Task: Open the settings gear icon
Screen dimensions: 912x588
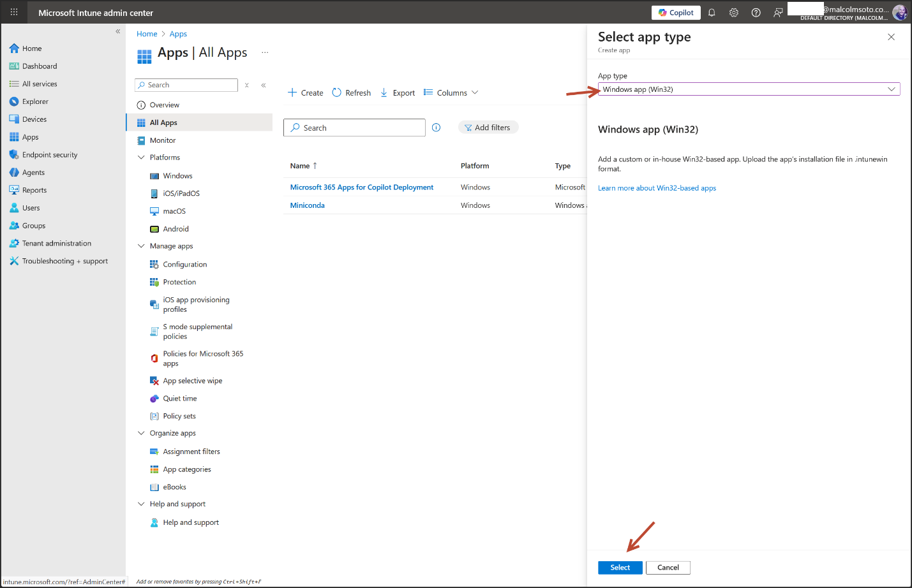Action: tap(734, 13)
